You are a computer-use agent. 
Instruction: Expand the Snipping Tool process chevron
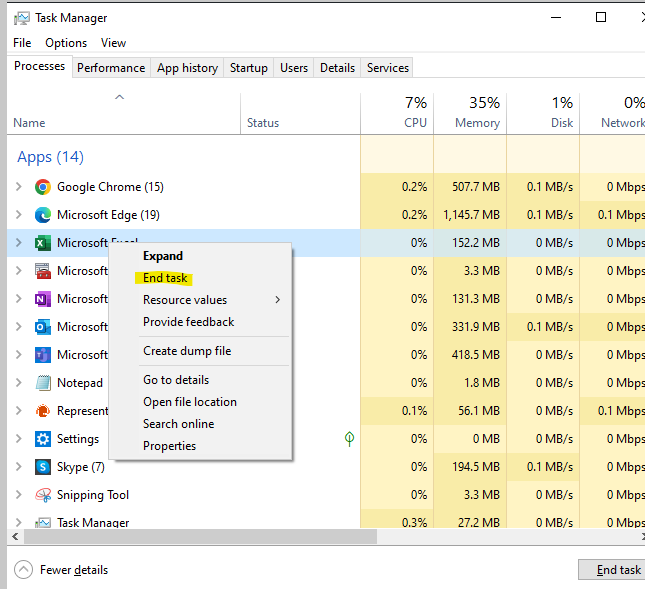[x=19, y=494]
